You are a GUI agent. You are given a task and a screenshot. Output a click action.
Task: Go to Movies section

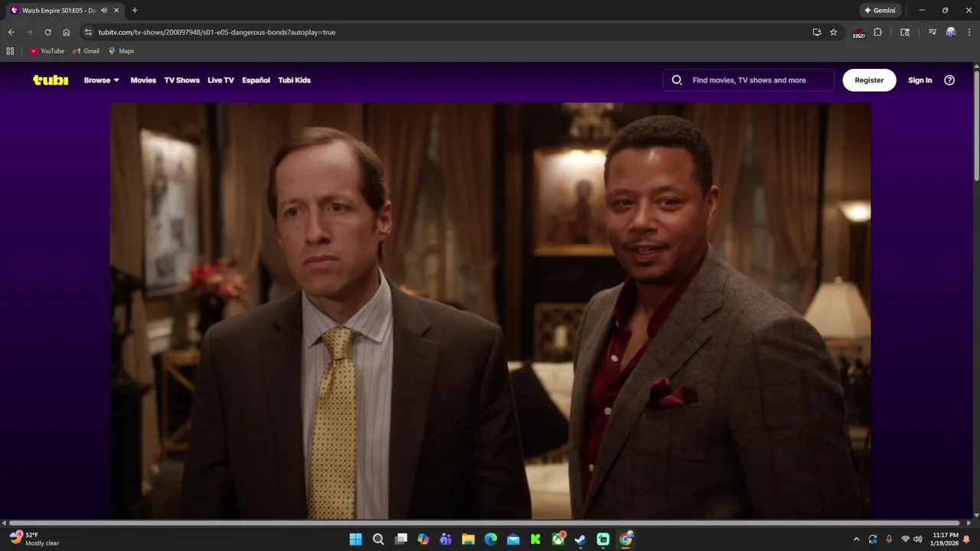[143, 80]
